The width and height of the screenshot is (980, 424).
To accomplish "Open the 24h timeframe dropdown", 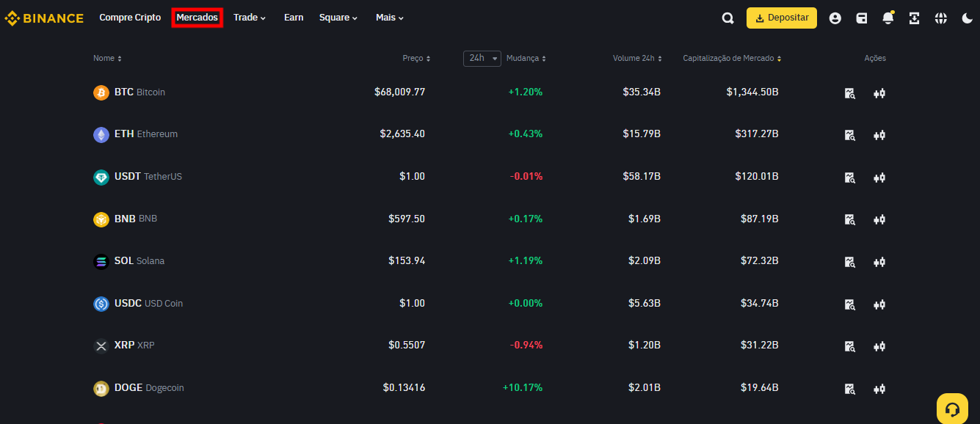I will click(x=482, y=58).
